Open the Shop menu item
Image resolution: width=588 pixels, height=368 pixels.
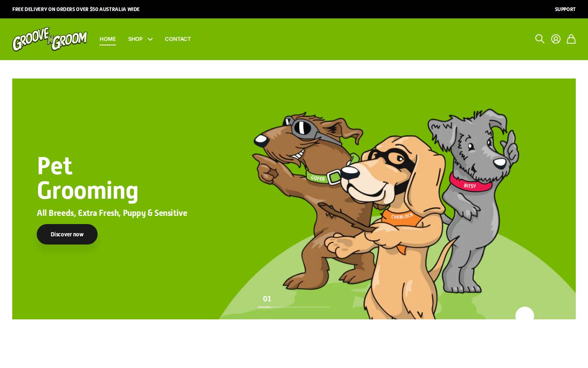tap(136, 39)
